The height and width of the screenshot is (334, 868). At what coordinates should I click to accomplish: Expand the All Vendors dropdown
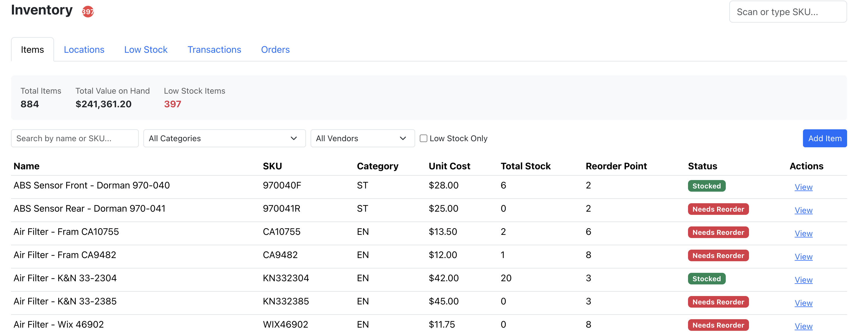click(x=363, y=138)
